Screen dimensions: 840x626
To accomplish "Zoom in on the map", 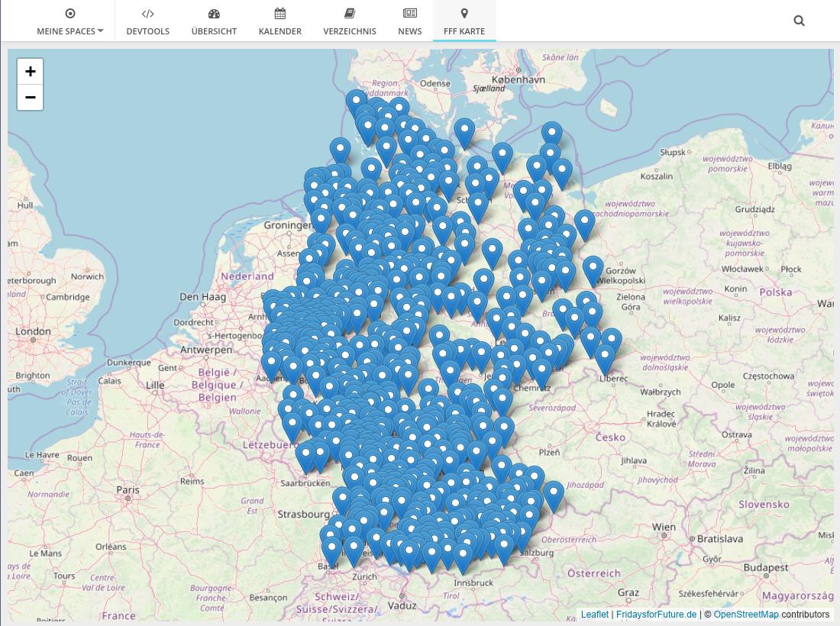I will (x=30, y=72).
